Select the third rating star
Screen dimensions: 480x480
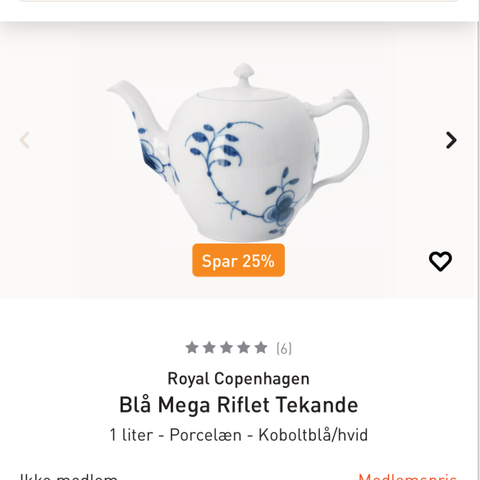pyautogui.click(x=227, y=348)
